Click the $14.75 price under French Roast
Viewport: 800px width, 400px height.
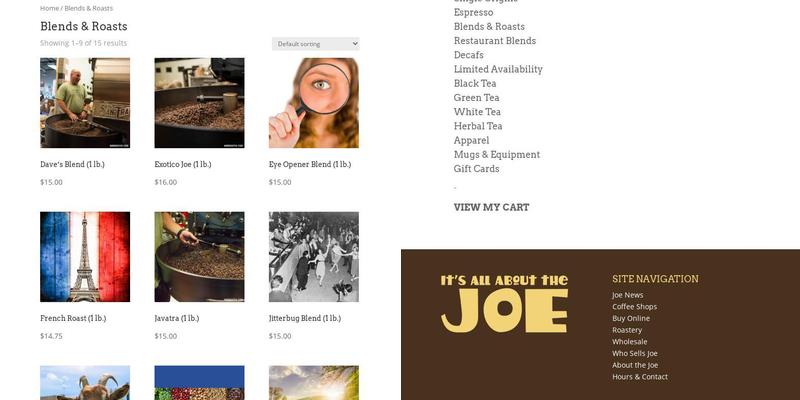52,336
